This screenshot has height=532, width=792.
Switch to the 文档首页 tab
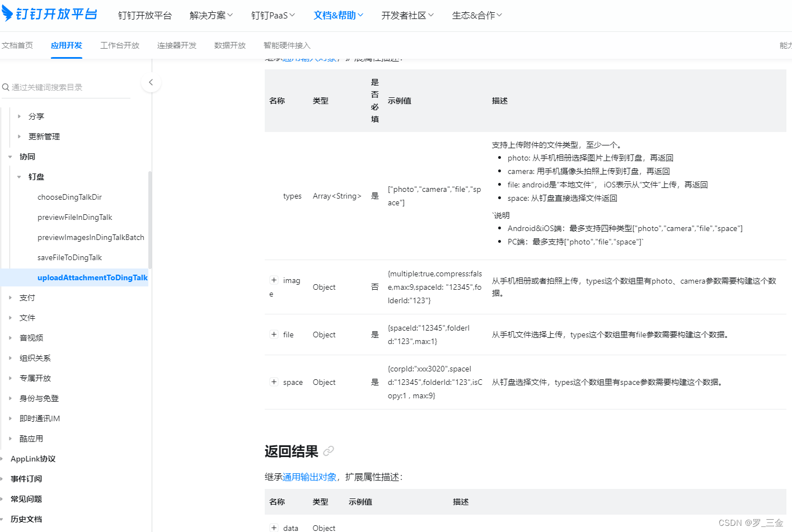click(17, 45)
